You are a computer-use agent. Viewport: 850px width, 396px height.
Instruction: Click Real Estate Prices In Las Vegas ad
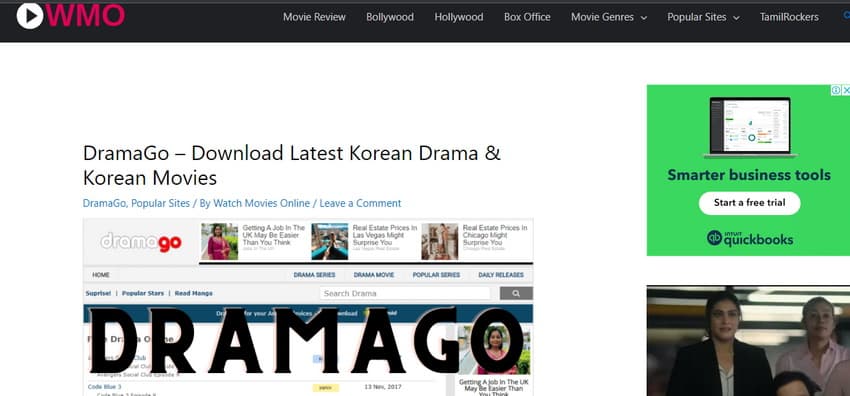[x=385, y=236]
